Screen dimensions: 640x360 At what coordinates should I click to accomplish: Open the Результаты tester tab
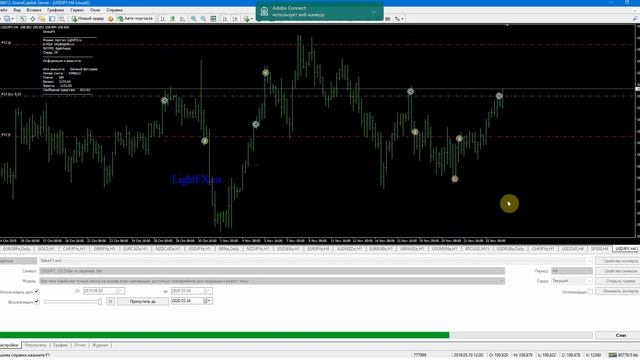click(x=36, y=345)
